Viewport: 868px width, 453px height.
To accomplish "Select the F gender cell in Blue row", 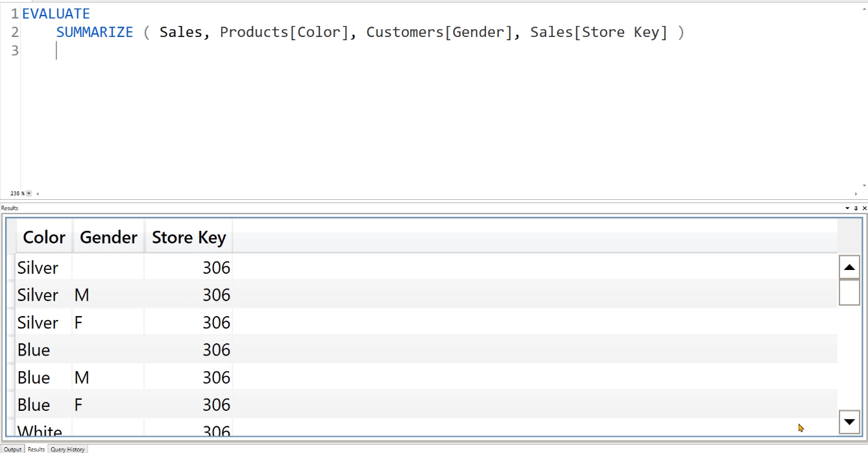I will pyautogui.click(x=108, y=404).
